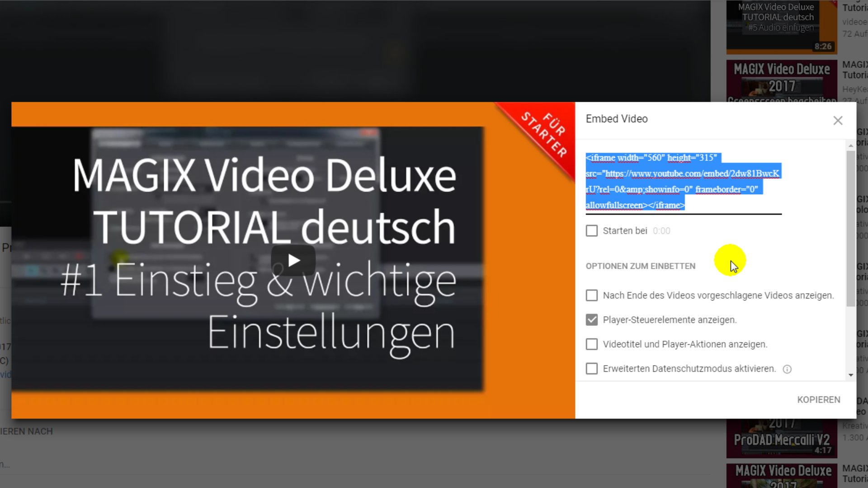Check Videotitel und Player-Aktionen anzeigen
Image resolution: width=868 pixels, height=488 pixels.
tap(591, 344)
